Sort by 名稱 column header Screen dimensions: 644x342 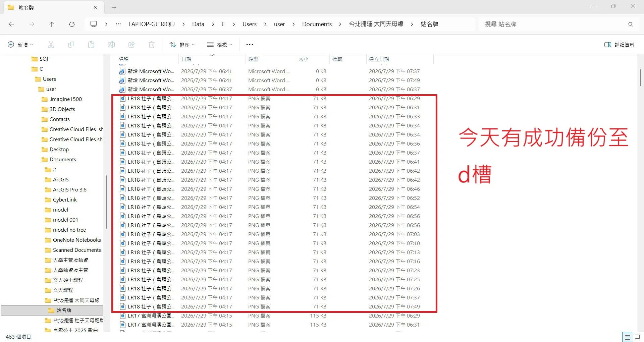tap(148, 59)
